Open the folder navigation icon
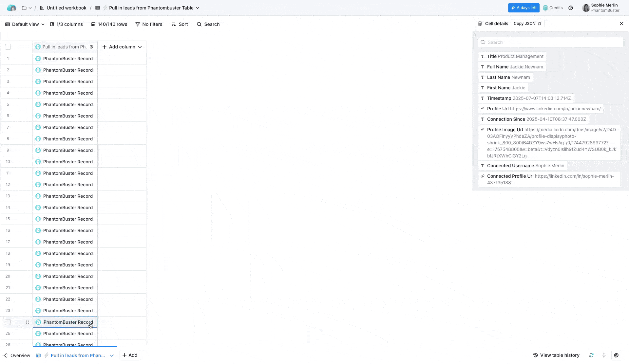629x364 pixels. [24, 8]
